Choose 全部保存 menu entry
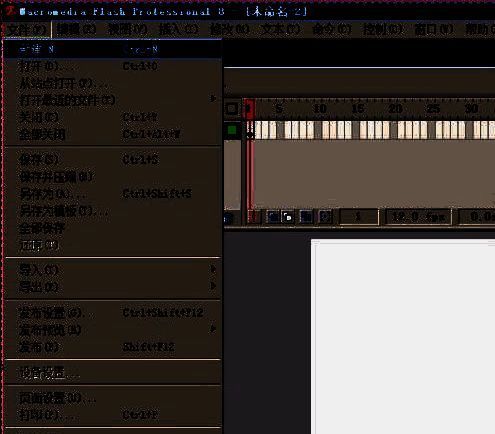Viewport: 495px width, 434px height. (x=113, y=228)
